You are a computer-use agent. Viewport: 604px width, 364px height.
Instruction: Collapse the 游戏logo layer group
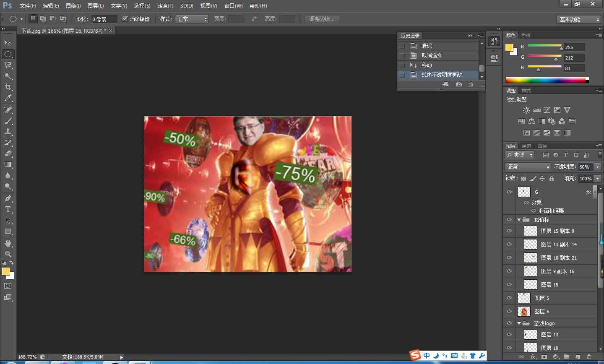(519, 323)
